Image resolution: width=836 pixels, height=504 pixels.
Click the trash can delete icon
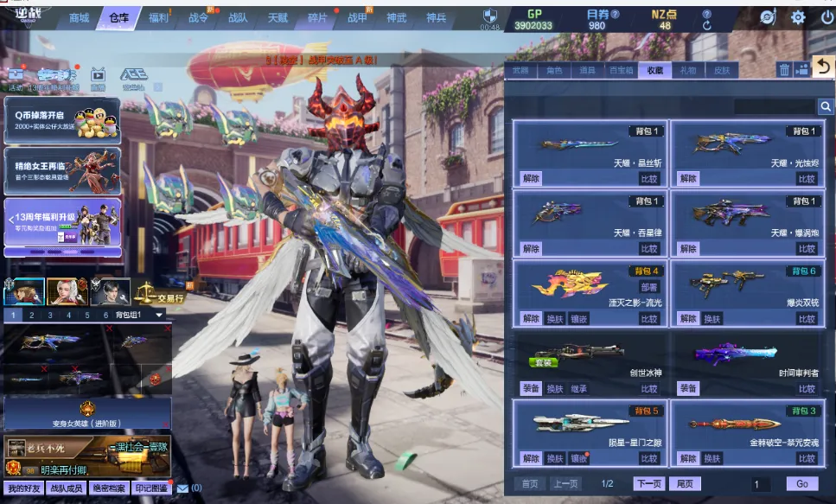[784, 70]
